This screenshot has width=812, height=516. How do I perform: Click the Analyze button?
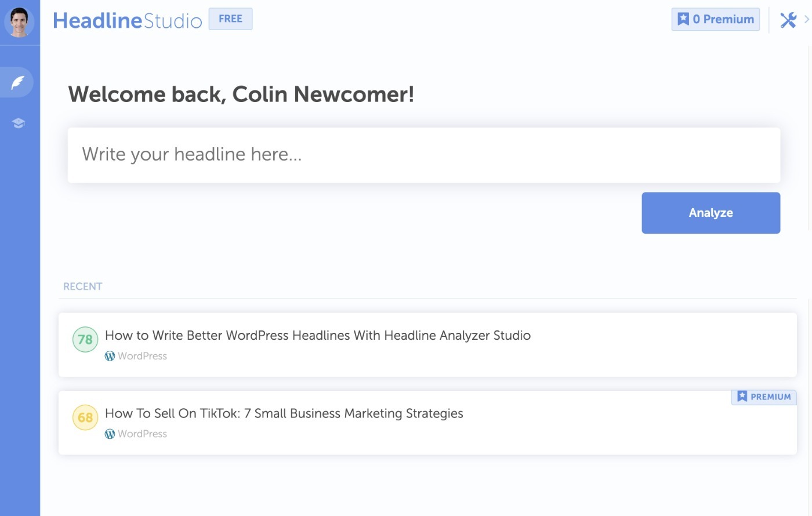[710, 213]
